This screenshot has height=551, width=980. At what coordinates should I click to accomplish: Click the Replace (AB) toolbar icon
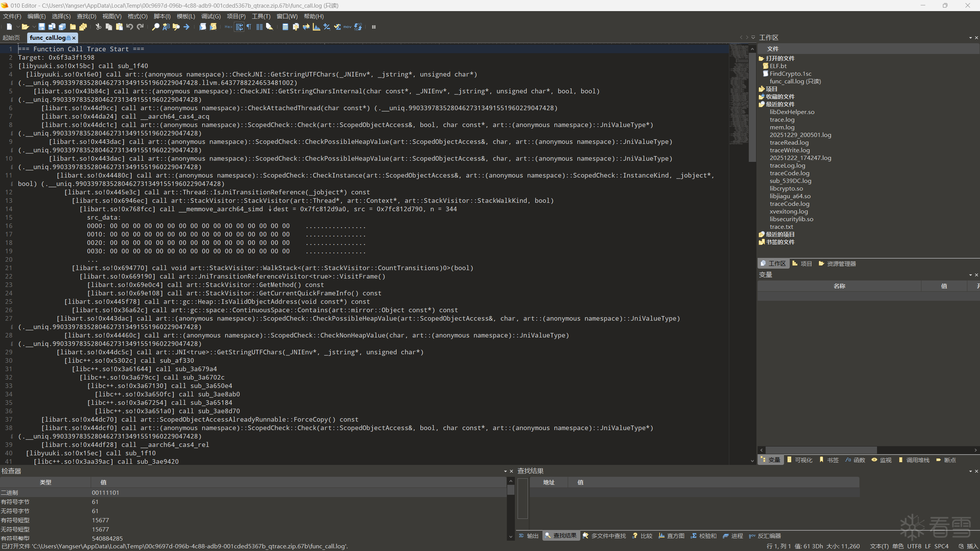[166, 27]
